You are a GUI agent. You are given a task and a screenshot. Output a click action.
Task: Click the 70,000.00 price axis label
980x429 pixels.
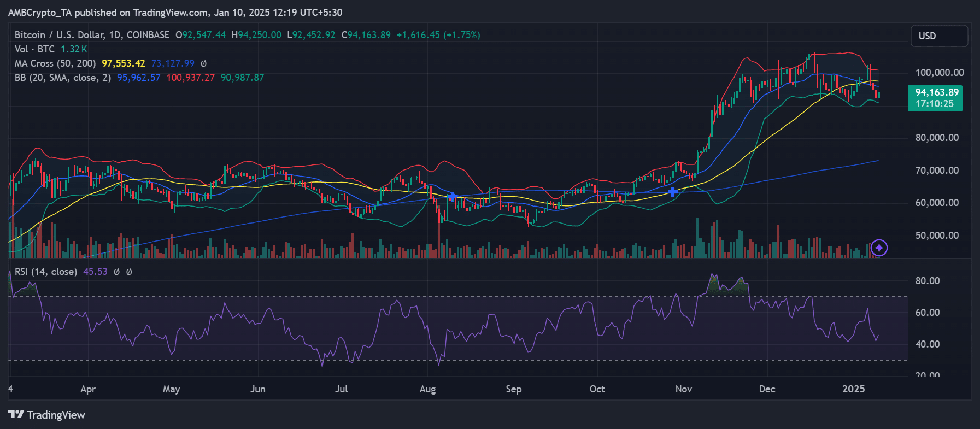937,171
